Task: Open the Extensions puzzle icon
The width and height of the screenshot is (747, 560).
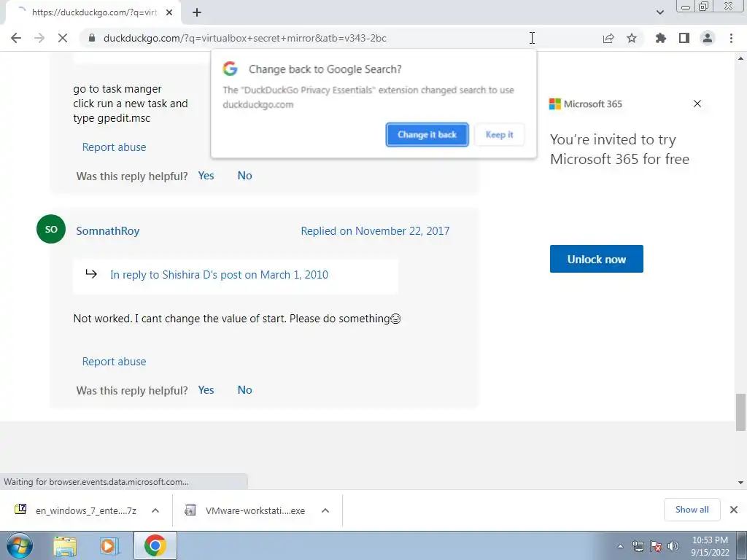Action: [661, 38]
